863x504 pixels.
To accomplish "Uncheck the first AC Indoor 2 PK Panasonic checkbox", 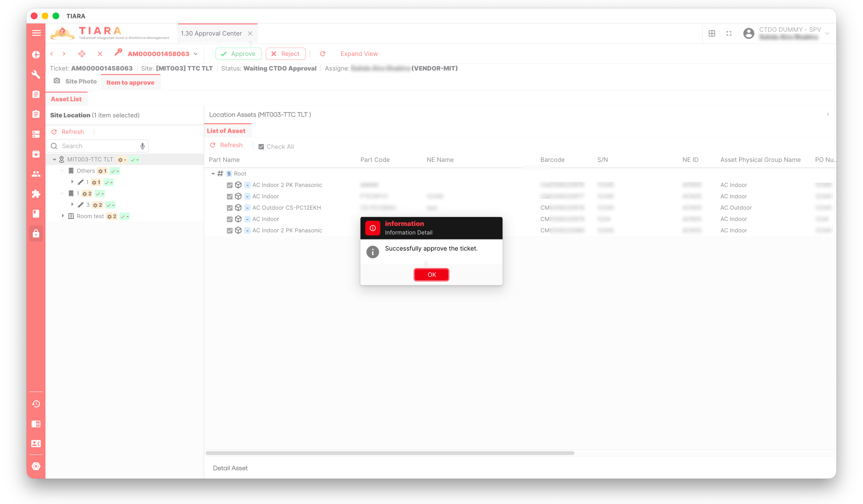I will click(229, 185).
